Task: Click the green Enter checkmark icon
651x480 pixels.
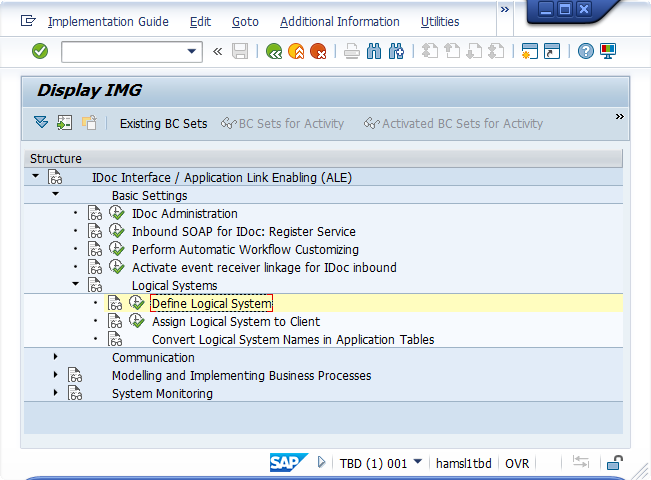Action: 40,51
